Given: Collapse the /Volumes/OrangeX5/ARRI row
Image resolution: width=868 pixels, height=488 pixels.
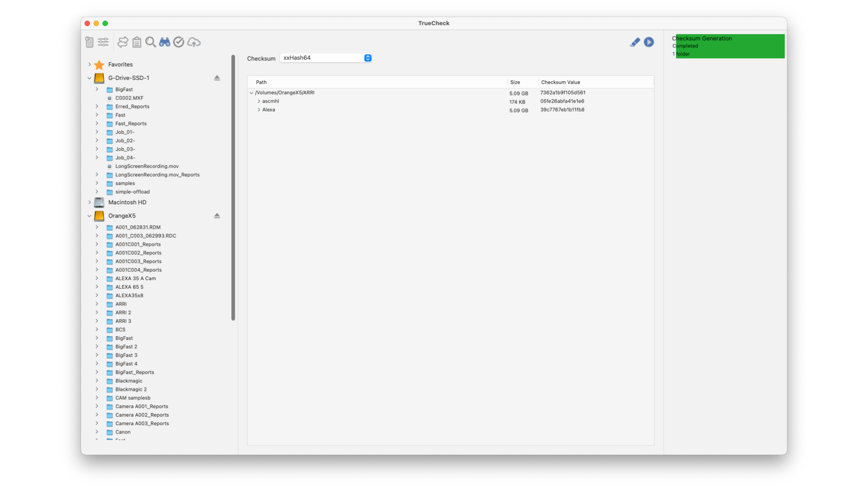Looking at the screenshot, I should coord(251,93).
